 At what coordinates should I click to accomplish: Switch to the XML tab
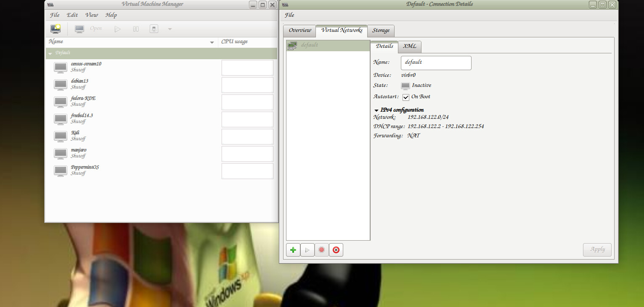pyautogui.click(x=409, y=47)
